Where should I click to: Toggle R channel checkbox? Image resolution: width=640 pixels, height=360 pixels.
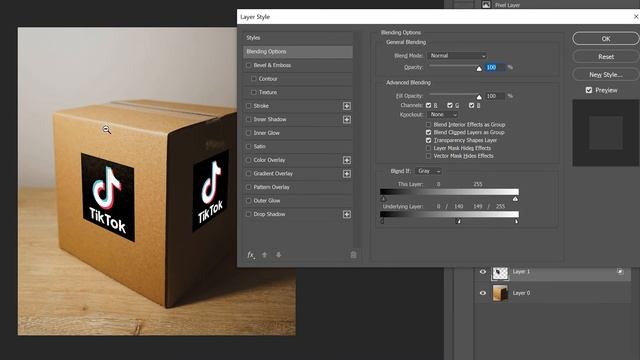point(429,105)
